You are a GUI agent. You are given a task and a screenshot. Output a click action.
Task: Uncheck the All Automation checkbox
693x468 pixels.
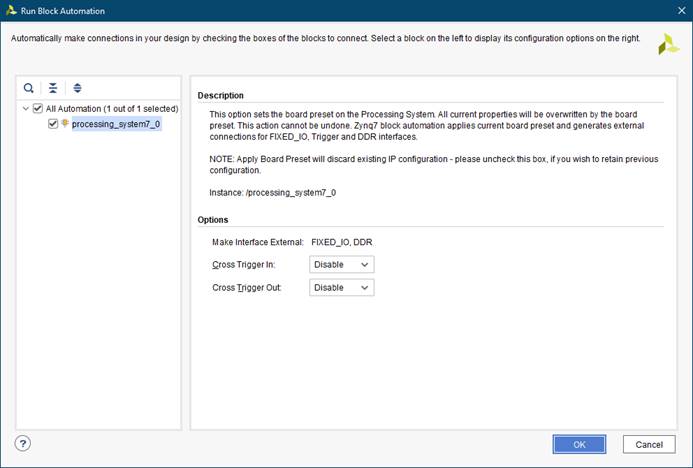[38, 108]
